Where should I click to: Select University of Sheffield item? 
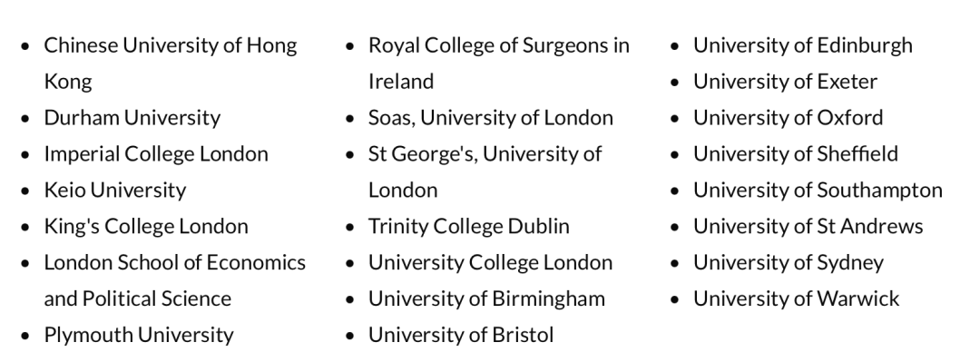796,154
